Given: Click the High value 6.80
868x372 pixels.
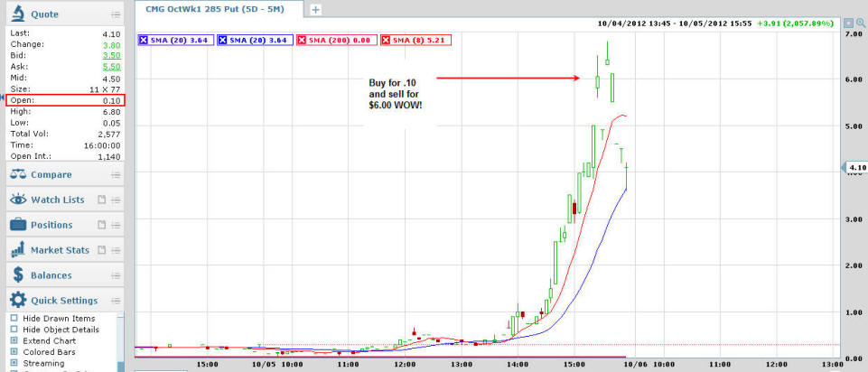Looking at the screenshot, I should click(111, 111).
